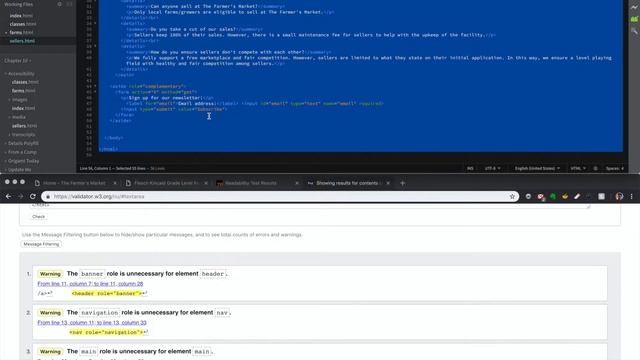The height and width of the screenshot is (360, 640).
Task: Reload the validator page
Action: [x=33, y=196]
